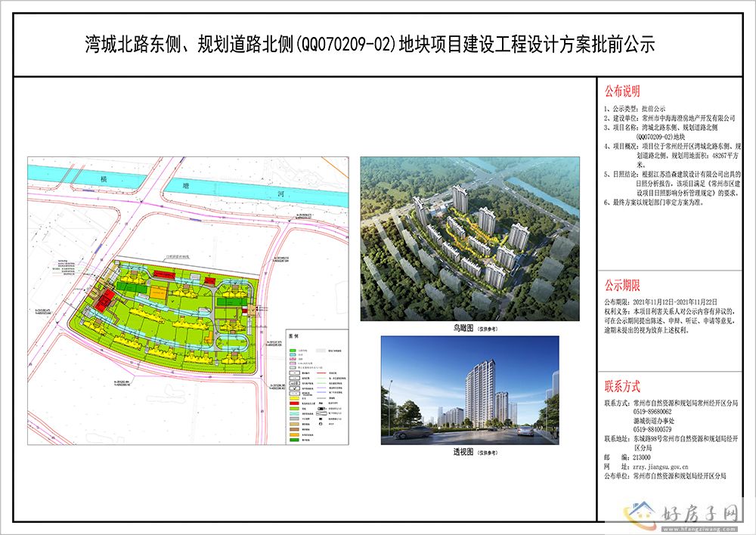Select the red heading 公布说明
Image resolution: width=756 pixels, height=535 pixels.
tap(622, 91)
